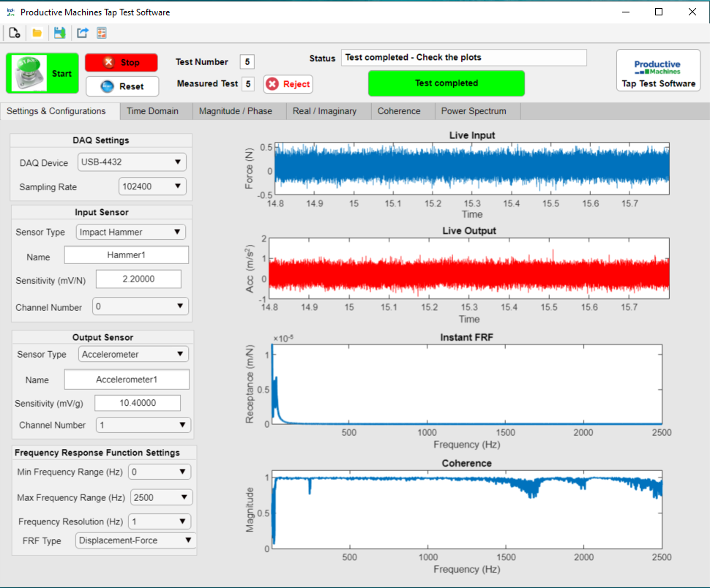Click the Productive Machines logo button
This screenshot has width=710, height=588.
point(658,70)
